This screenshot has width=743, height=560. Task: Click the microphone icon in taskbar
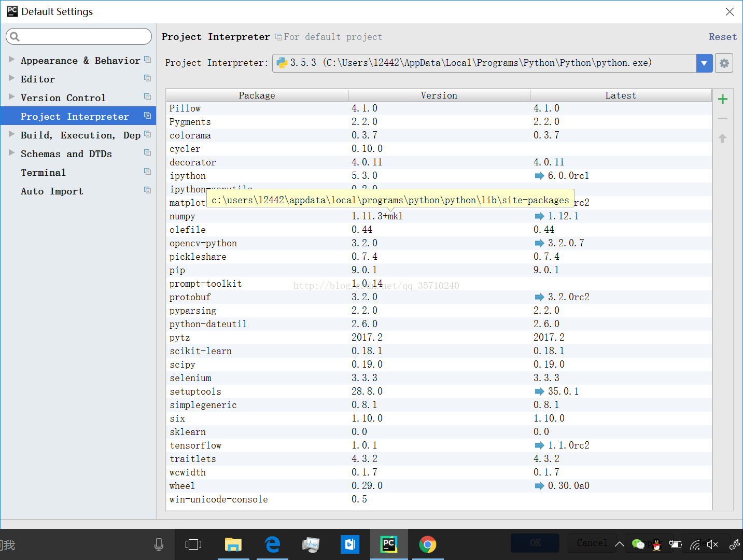(159, 544)
